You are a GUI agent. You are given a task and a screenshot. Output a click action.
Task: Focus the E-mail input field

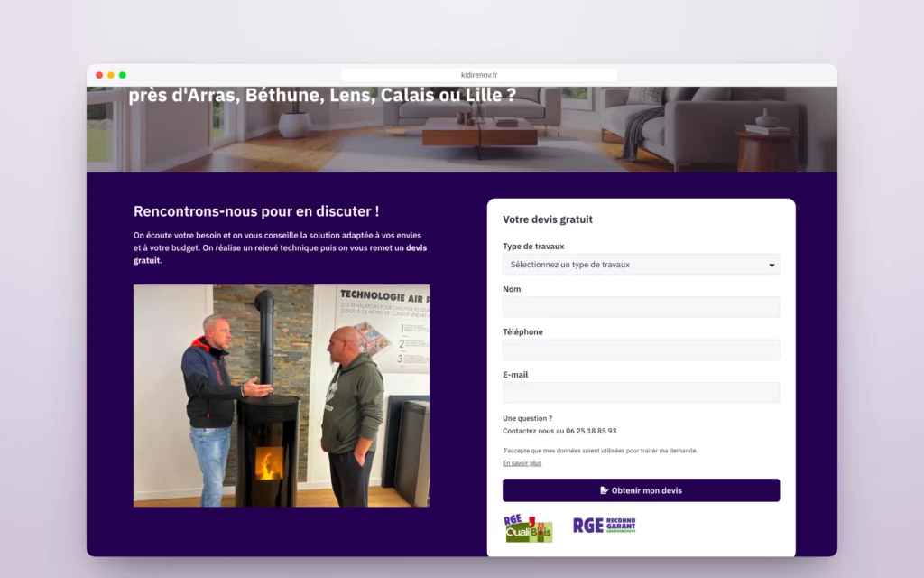642,393
